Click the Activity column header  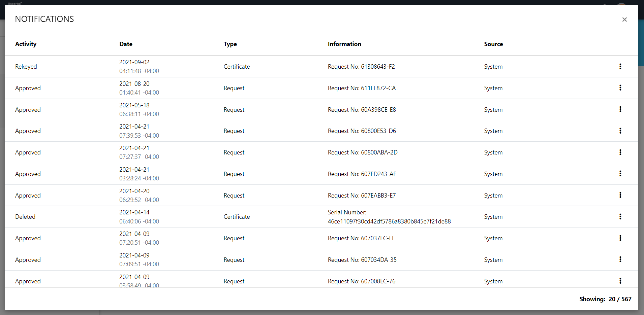[x=26, y=44]
